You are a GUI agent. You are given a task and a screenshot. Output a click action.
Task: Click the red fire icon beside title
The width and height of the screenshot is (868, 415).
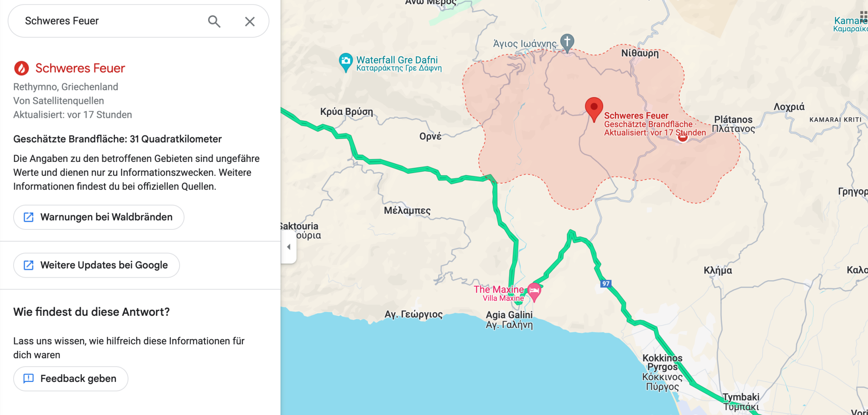pos(22,68)
